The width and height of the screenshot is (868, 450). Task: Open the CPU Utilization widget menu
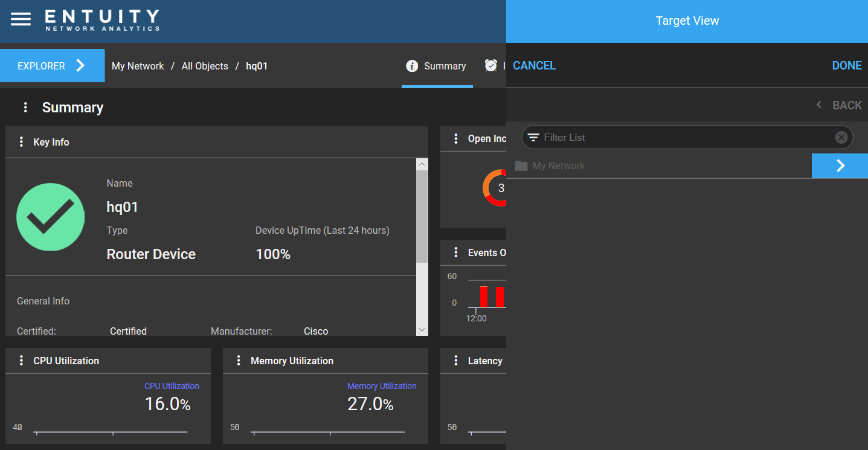tap(22, 361)
